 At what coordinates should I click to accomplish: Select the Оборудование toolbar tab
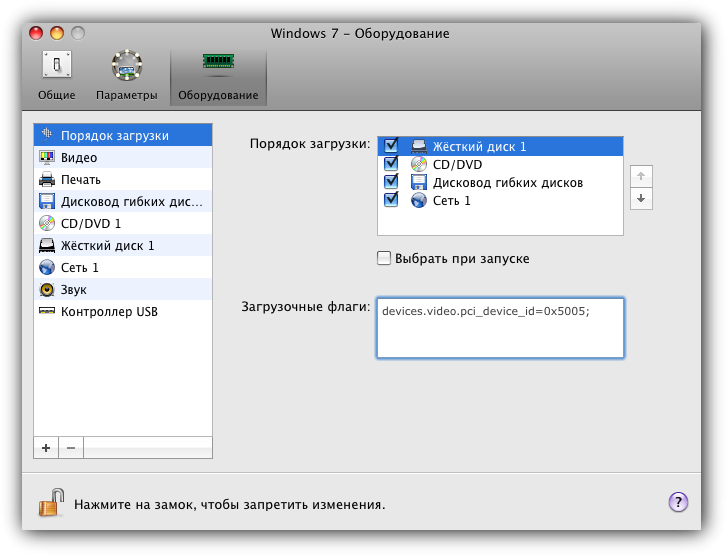click(x=218, y=77)
